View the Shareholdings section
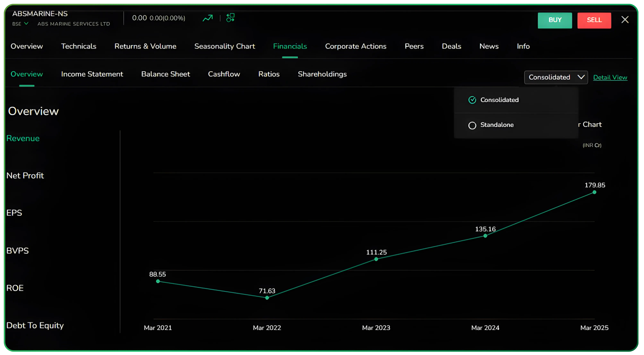 click(322, 74)
